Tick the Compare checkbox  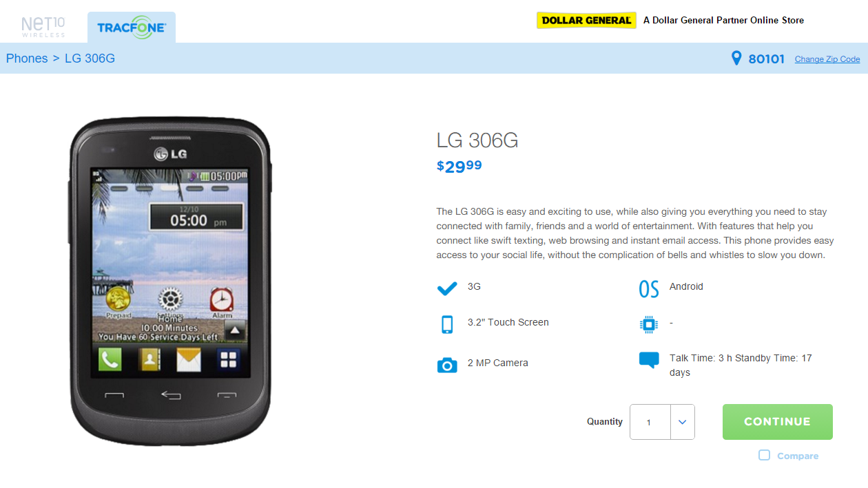764,455
